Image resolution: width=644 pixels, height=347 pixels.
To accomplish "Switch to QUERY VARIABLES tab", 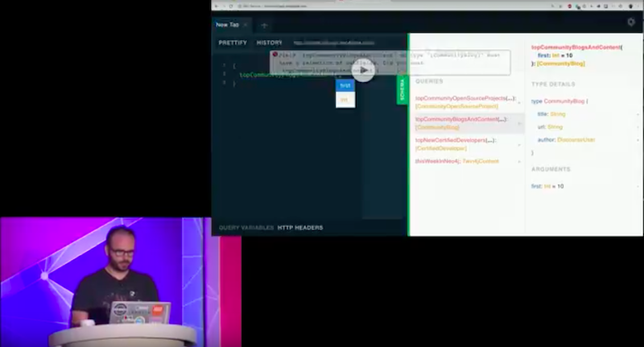I will [246, 228].
